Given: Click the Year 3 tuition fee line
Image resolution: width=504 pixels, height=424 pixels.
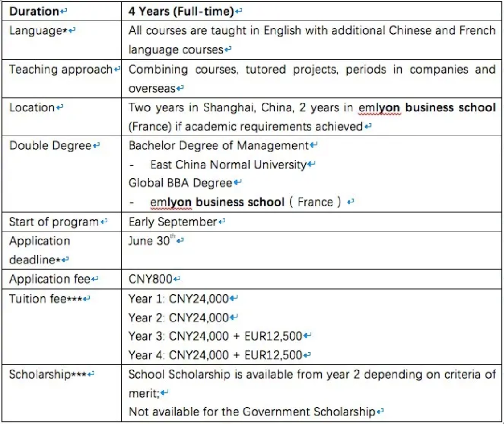Looking at the screenshot, I should tap(215, 336).
